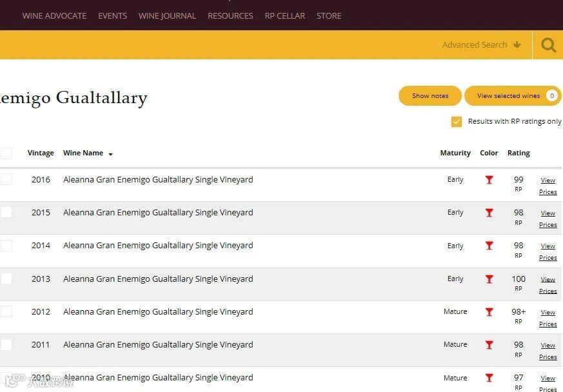The height and width of the screenshot is (392, 563).
Task: Open View Prices link for 2014 vintage
Action: coord(548,252)
